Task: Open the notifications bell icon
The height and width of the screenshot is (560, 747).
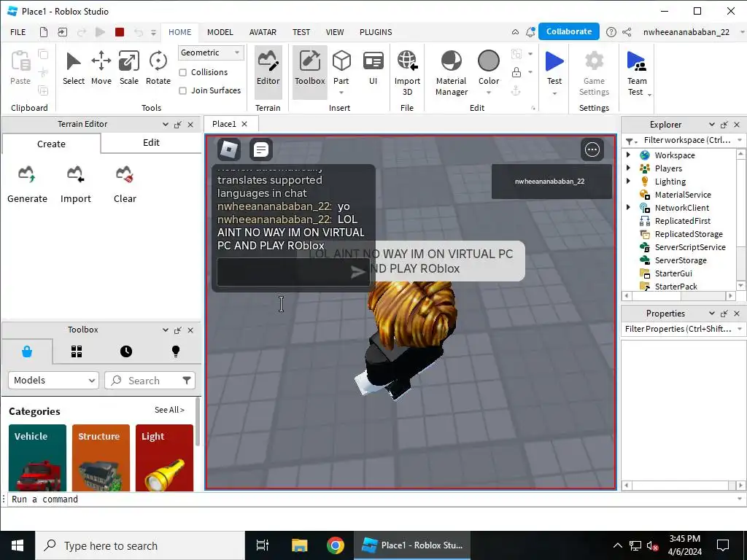Action: [x=530, y=32]
